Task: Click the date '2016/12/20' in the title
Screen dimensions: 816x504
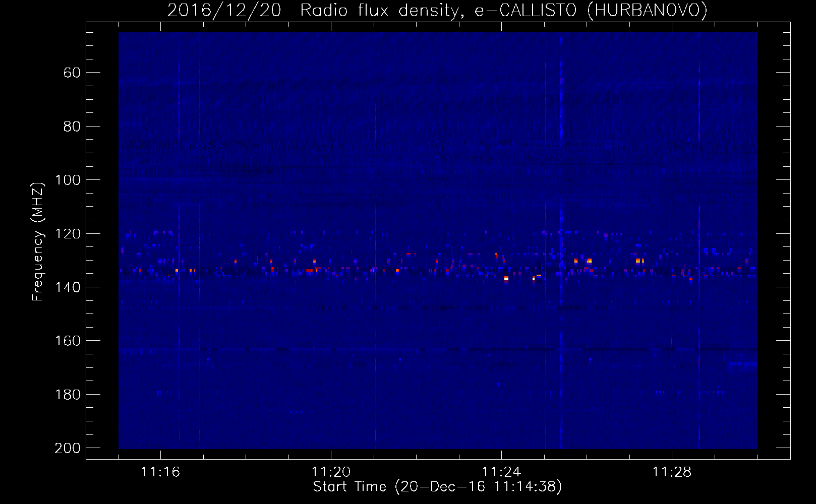Action: [224, 10]
